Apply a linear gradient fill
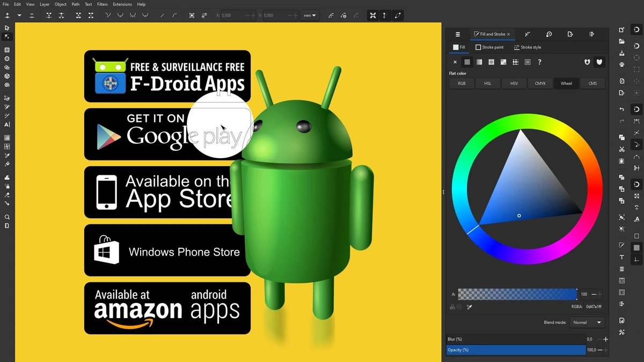This screenshot has height=362, width=644. coord(479,62)
